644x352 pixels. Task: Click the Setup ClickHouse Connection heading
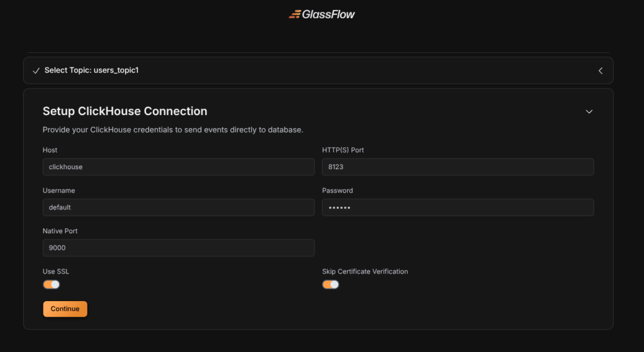[125, 111]
